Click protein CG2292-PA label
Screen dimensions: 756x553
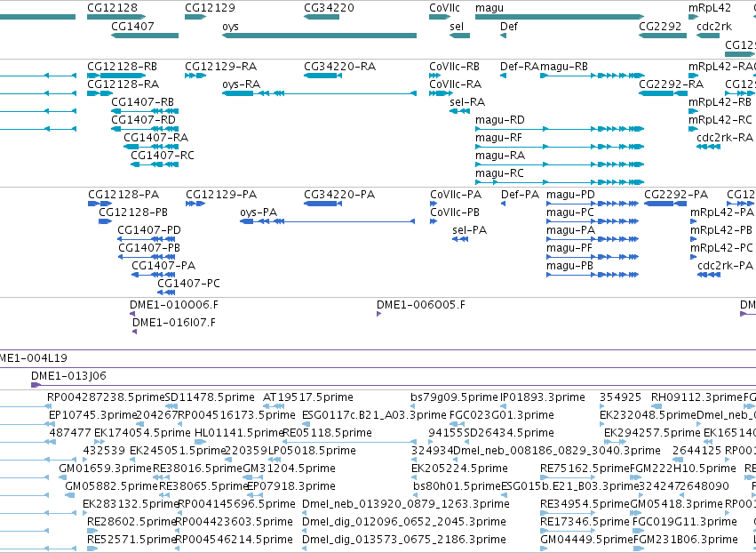coord(676,195)
